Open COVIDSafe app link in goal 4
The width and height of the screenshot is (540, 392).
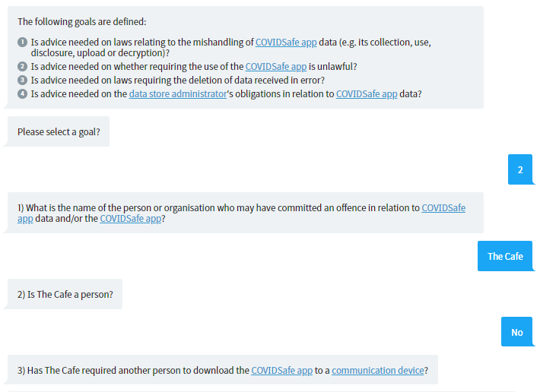[x=367, y=94]
